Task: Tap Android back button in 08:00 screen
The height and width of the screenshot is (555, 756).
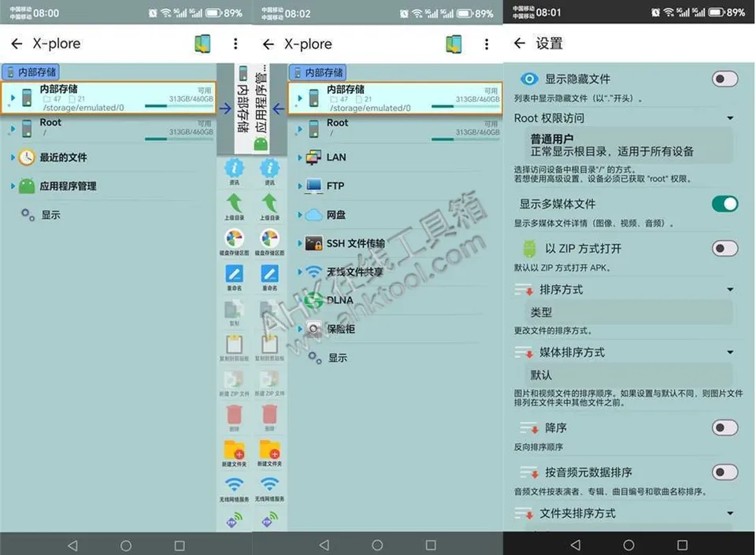Action: point(72,546)
